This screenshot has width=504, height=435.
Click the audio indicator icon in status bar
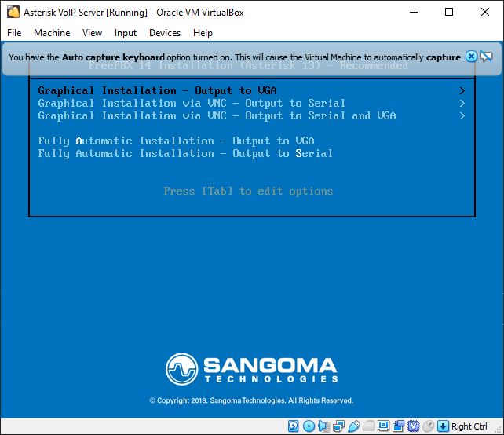click(x=323, y=426)
